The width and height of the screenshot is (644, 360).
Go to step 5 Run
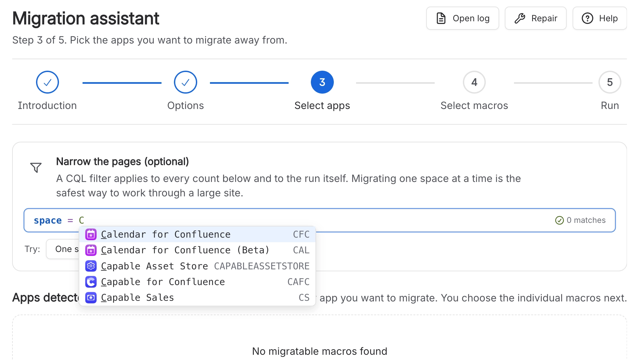610,82
